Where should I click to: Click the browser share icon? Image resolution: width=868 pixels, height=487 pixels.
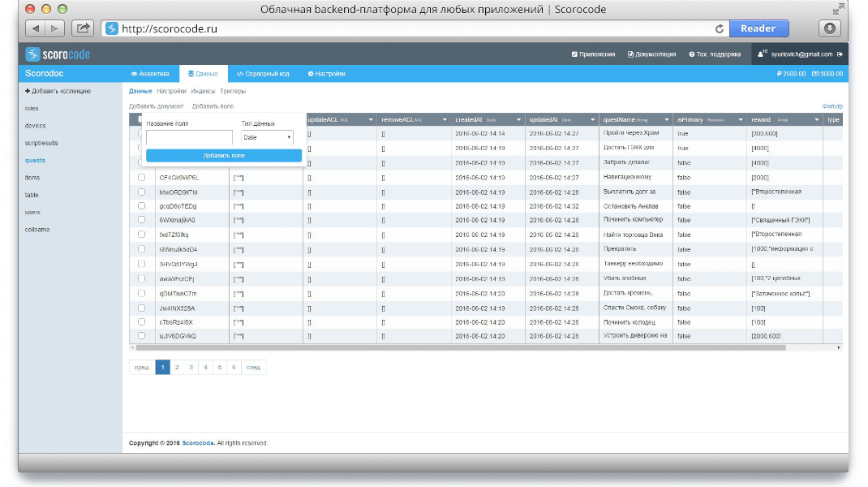(83, 28)
